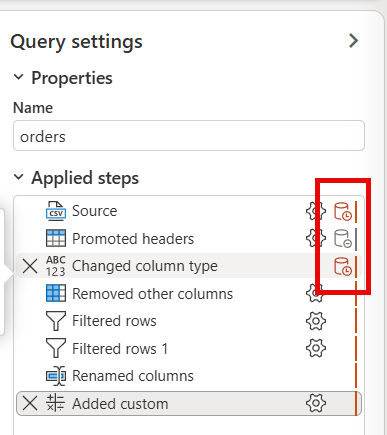The image size is (387, 435).
Task: Delete the Changed column type step
Action: [30, 266]
